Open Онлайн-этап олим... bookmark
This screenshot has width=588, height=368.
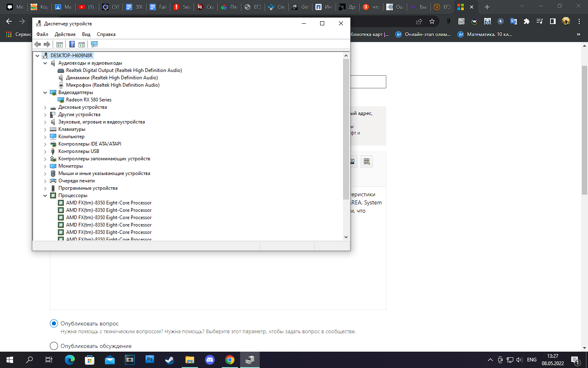(423, 34)
